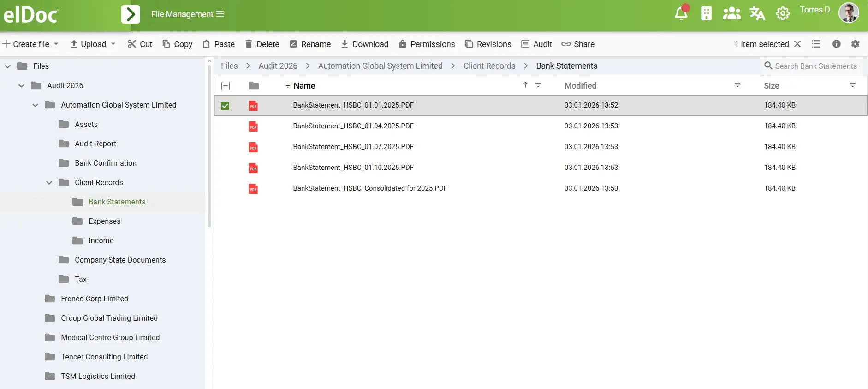Open the settings gear in top header
868x389 pixels.
point(782,14)
